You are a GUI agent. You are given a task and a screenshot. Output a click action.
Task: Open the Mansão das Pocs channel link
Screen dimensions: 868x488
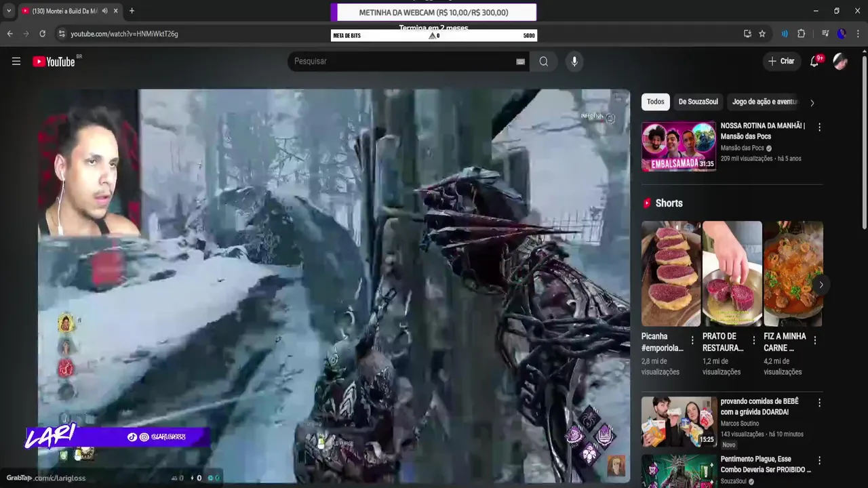[x=742, y=148]
